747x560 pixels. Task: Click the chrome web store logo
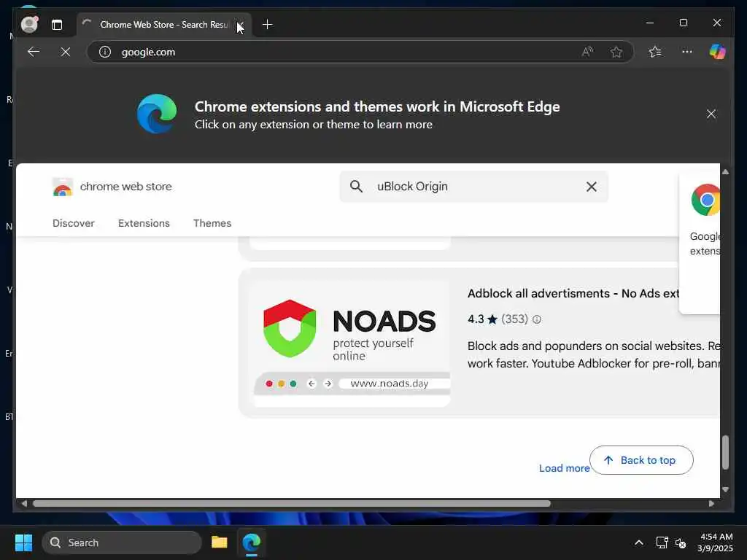pos(63,187)
